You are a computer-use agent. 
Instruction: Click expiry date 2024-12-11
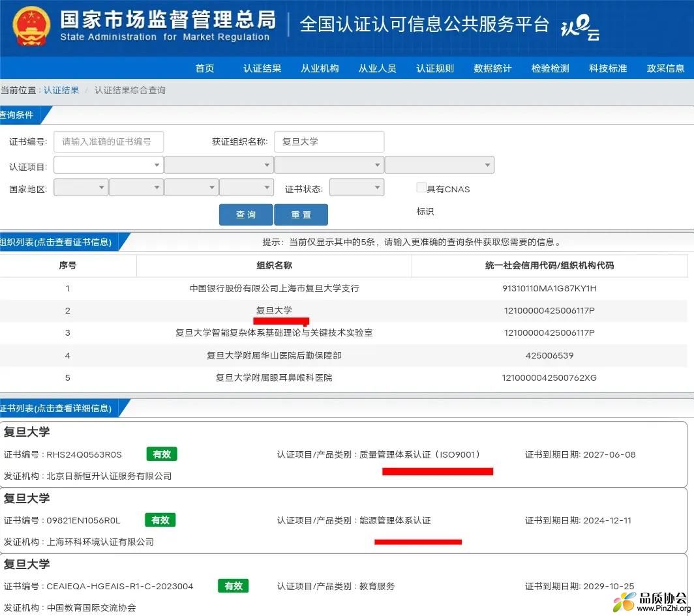point(607,520)
